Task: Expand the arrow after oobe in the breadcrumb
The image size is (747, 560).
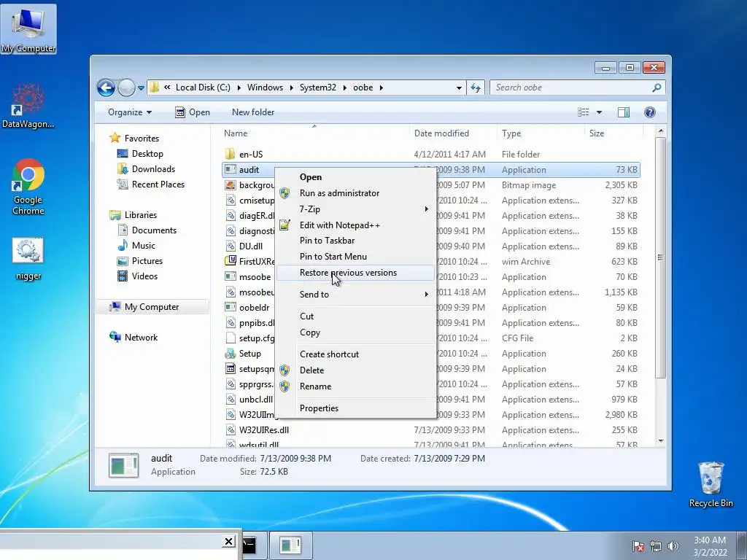Action: tap(381, 88)
